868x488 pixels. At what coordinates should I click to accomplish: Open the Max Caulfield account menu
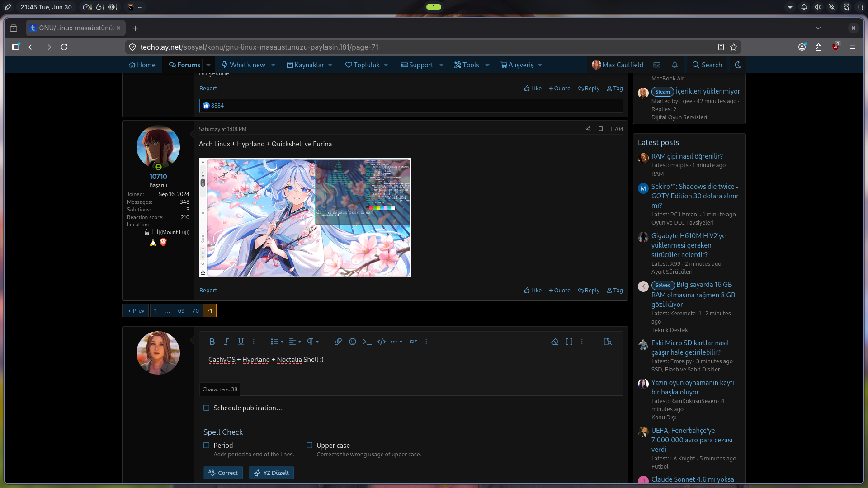pos(617,65)
